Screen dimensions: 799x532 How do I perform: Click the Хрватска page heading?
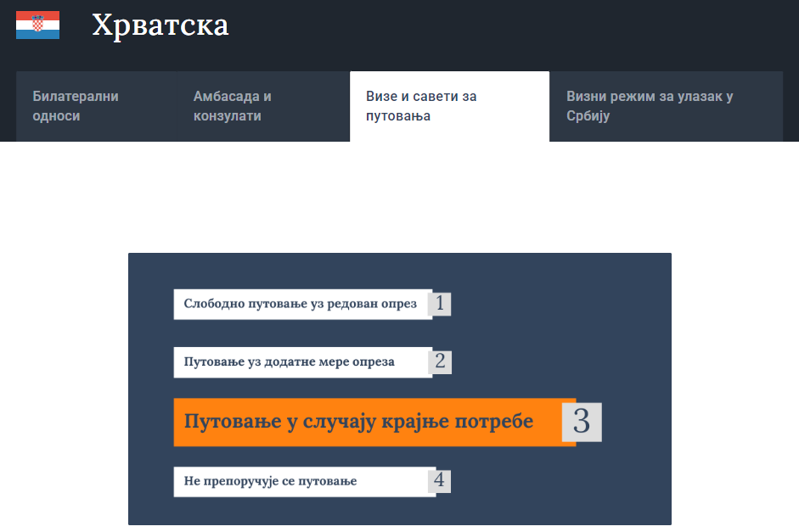(160, 25)
